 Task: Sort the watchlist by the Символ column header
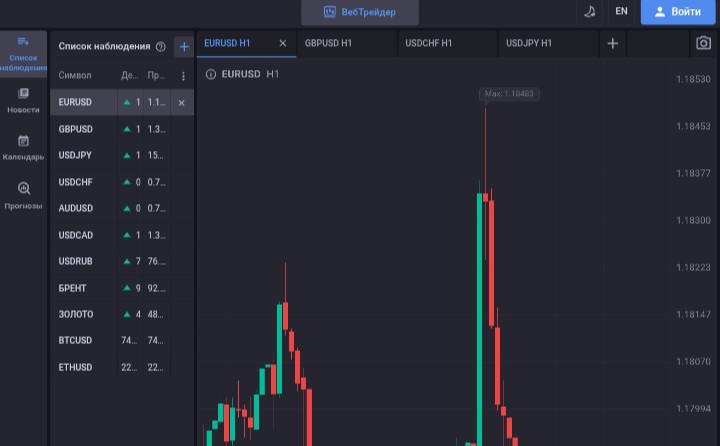tap(75, 76)
